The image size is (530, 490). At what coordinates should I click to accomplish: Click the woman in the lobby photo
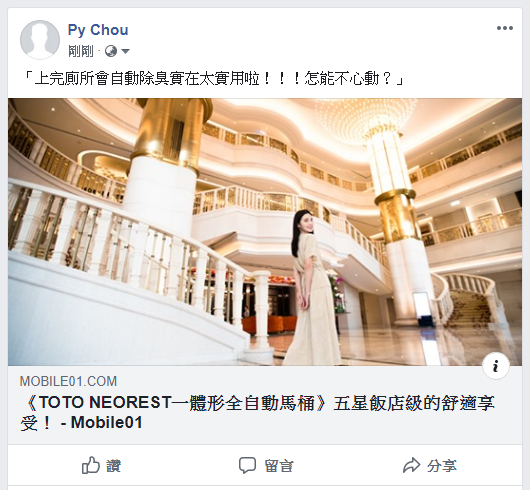(313, 287)
